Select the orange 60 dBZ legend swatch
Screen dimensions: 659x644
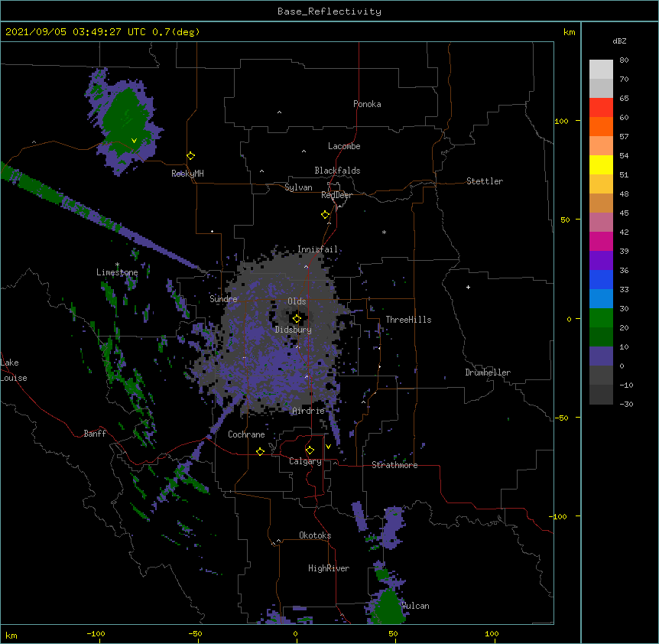[601, 126]
